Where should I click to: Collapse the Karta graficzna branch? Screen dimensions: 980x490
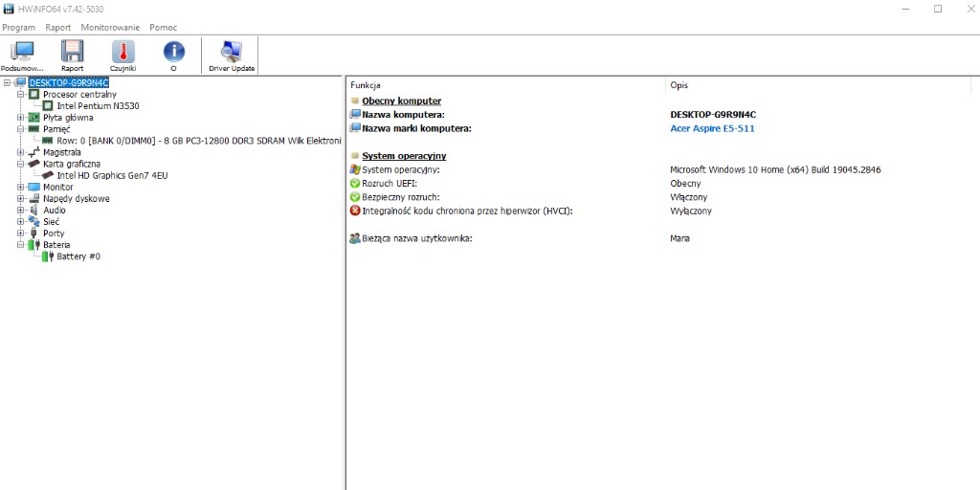pos(21,164)
